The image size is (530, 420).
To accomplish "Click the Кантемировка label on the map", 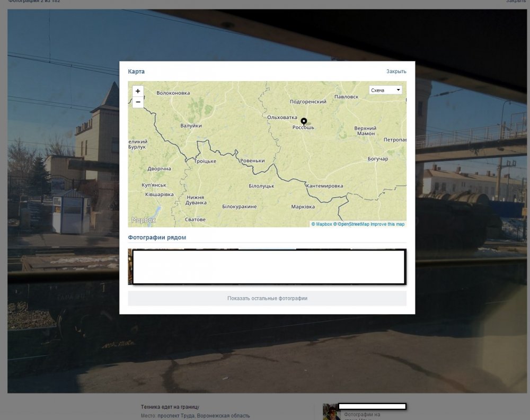I will 324,186.
